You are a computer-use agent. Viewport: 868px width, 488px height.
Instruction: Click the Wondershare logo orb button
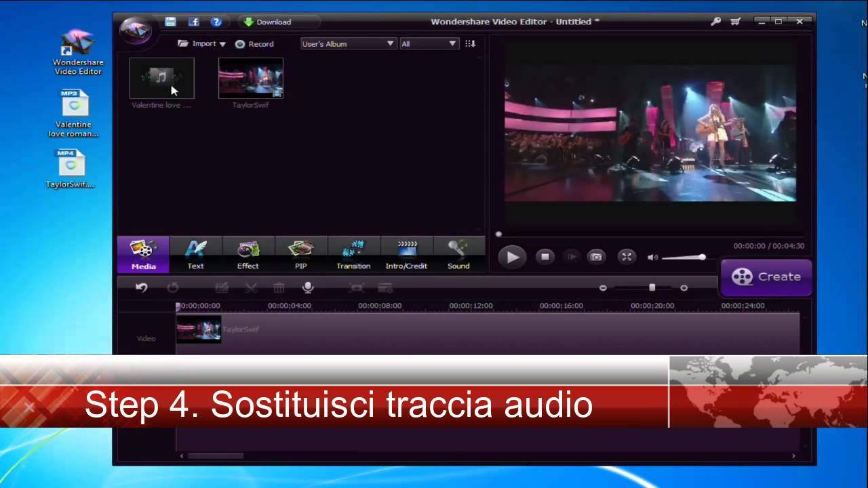pyautogui.click(x=135, y=29)
